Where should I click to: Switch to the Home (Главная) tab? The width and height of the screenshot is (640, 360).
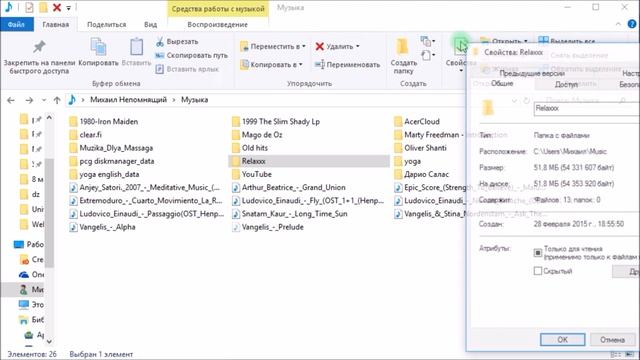[56, 24]
